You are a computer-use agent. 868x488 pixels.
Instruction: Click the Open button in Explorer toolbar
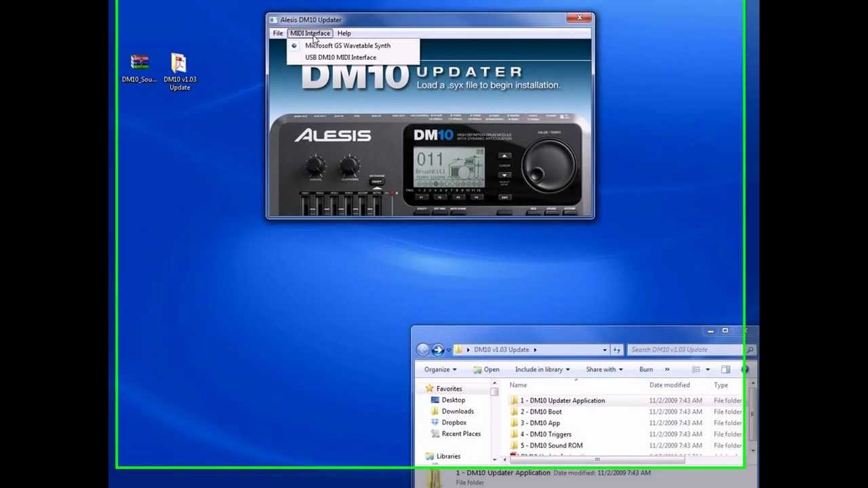pos(486,369)
